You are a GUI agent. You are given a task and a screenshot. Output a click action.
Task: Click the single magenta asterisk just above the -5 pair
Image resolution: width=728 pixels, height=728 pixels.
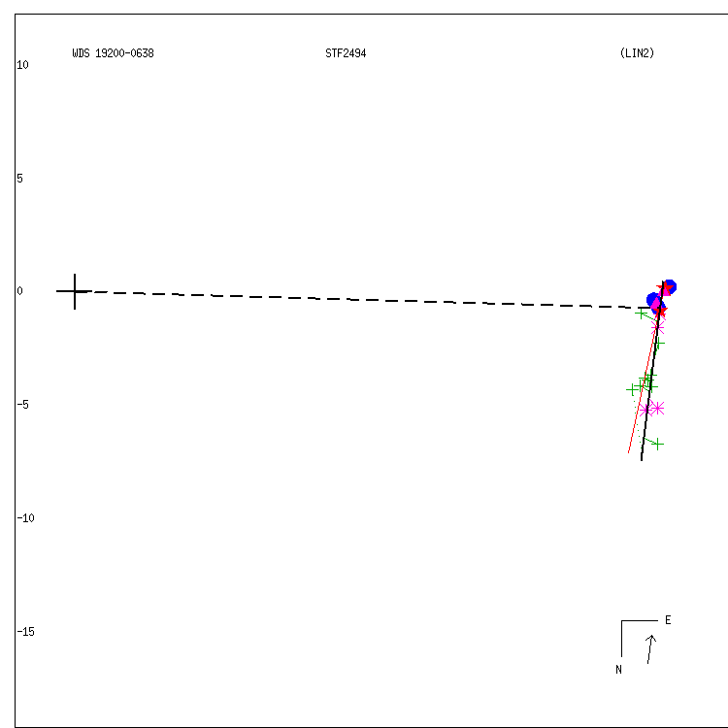coord(657,328)
